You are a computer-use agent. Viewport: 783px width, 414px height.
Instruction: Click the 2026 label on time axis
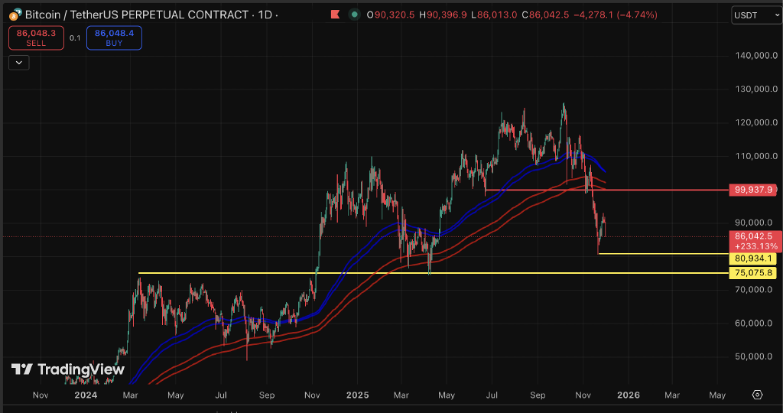coord(627,395)
